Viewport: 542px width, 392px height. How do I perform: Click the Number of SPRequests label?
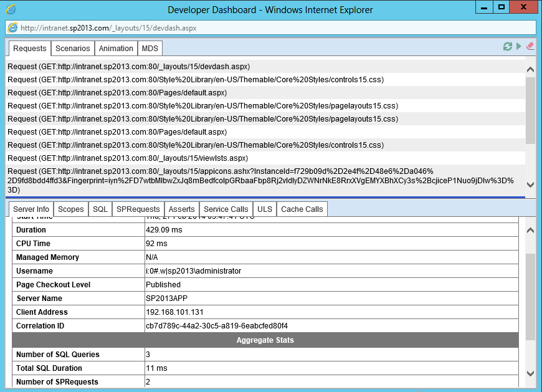coord(57,382)
